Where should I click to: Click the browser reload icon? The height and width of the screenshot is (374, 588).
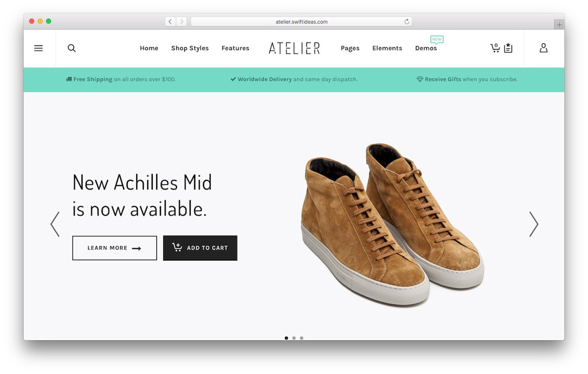(x=407, y=21)
